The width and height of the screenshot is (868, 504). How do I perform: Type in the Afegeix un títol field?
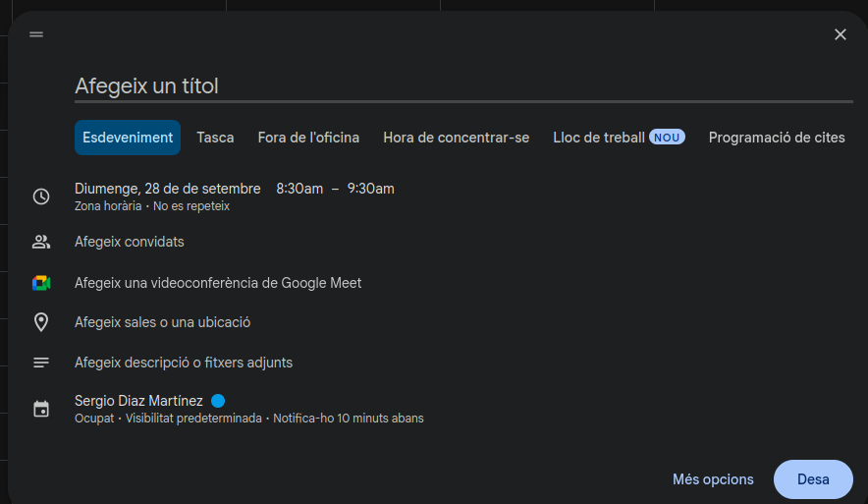(x=461, y=86)
